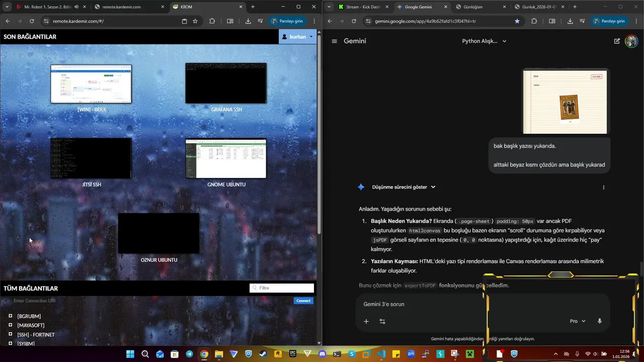Click the plus attach icon in Gemini prompt

[x=366, y=321]
